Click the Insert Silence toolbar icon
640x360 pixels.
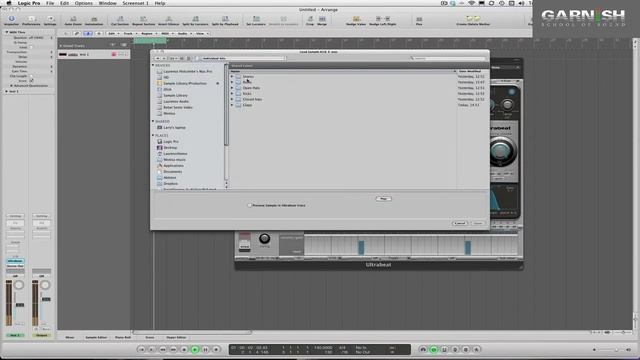click(x=169, y=19)
